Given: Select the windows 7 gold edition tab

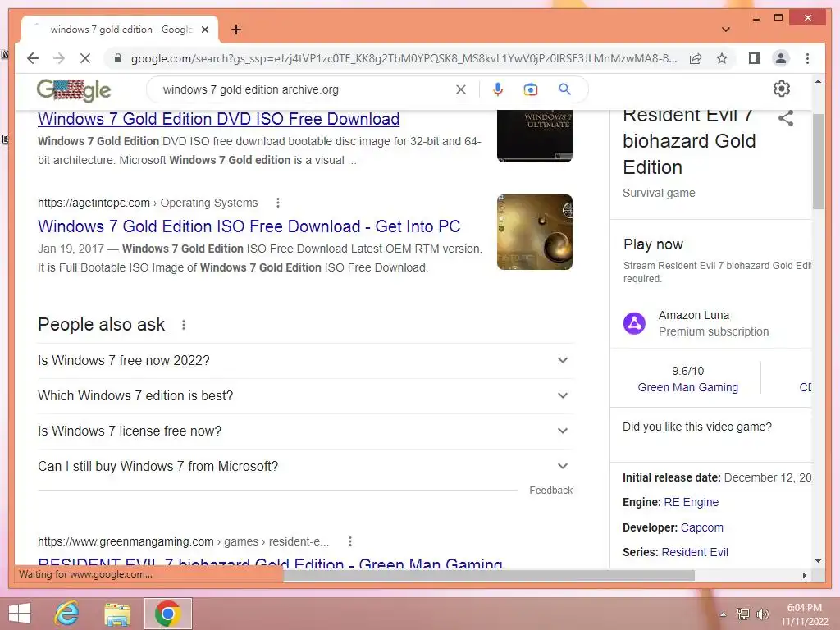Looking at the screenshot, I should [120, 30].
